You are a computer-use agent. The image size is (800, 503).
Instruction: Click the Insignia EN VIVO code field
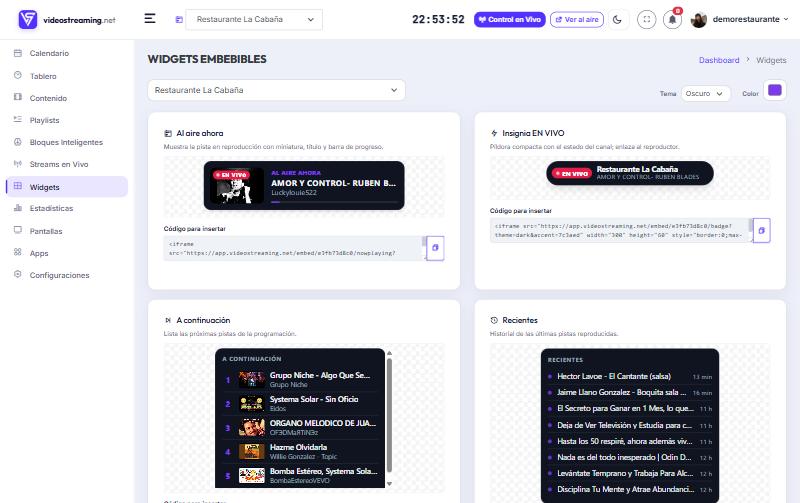620,231
